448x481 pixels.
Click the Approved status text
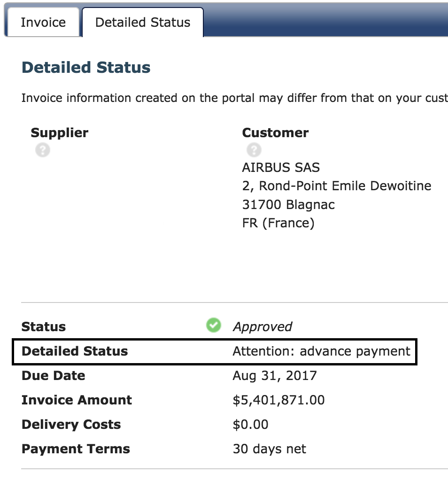pos(263,327)
